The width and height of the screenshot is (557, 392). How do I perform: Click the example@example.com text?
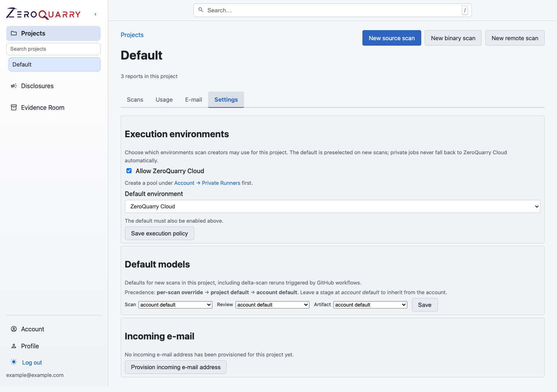pos(35,375)
